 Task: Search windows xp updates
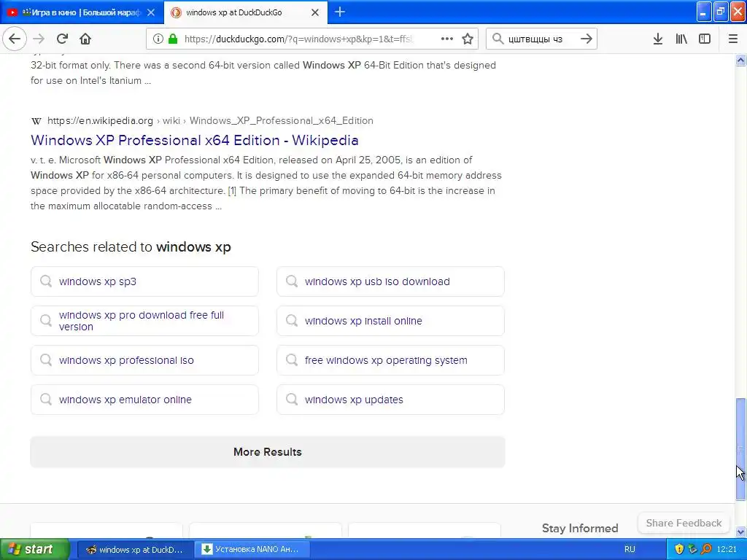[390, 400]
